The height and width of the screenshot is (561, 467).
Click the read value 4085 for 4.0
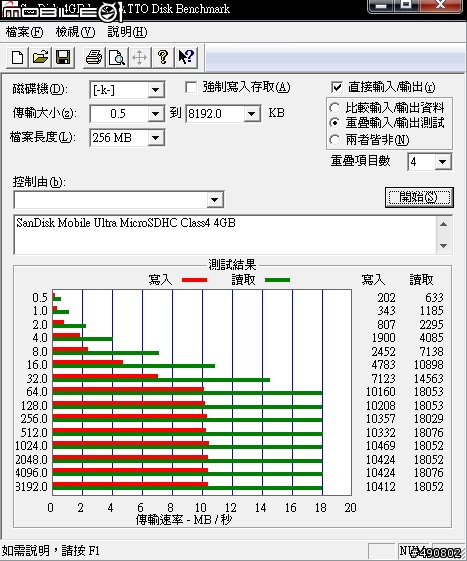(432, 338)
